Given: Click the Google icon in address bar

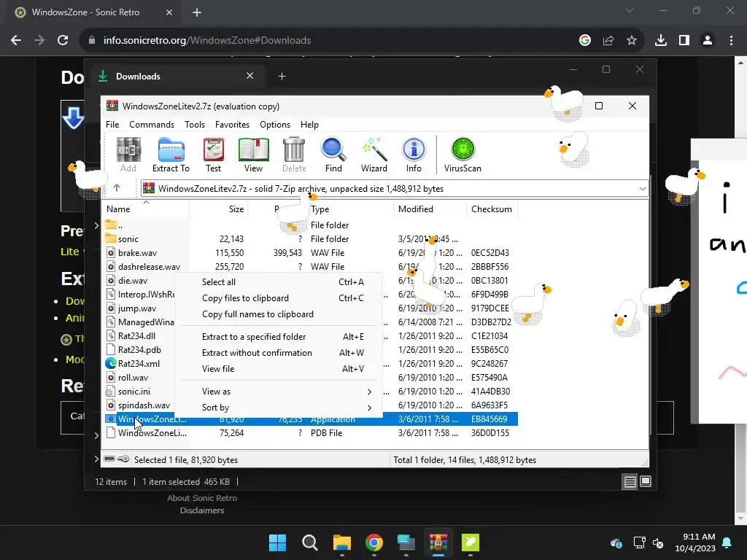Looking at the screenshot, I should coord(585,41).
